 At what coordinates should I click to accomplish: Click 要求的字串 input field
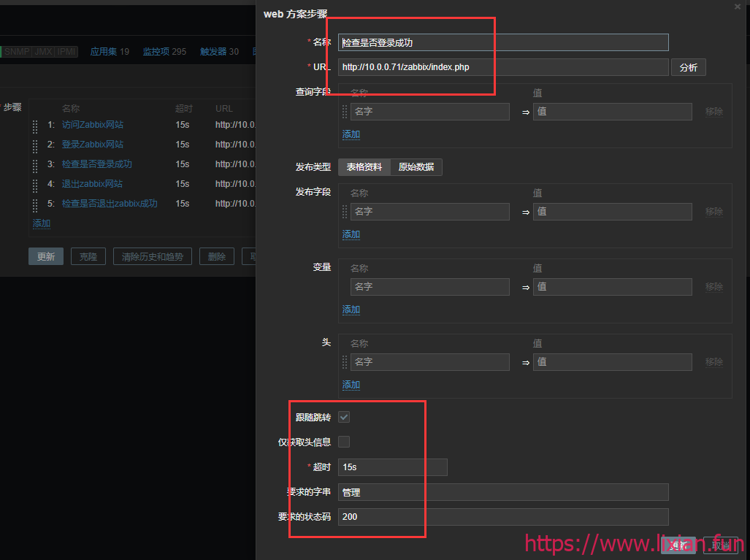pyautogui.click(x=503, y=492)
